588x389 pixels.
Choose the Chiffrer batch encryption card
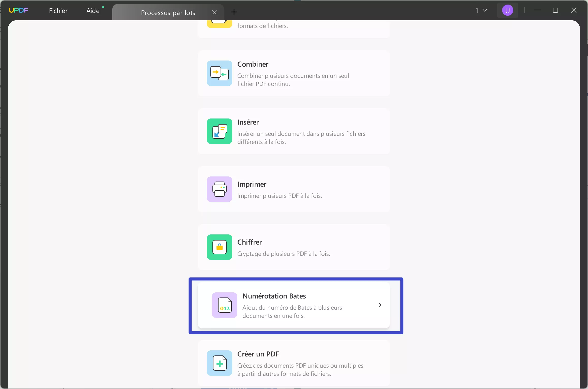(x=293, y=247)
